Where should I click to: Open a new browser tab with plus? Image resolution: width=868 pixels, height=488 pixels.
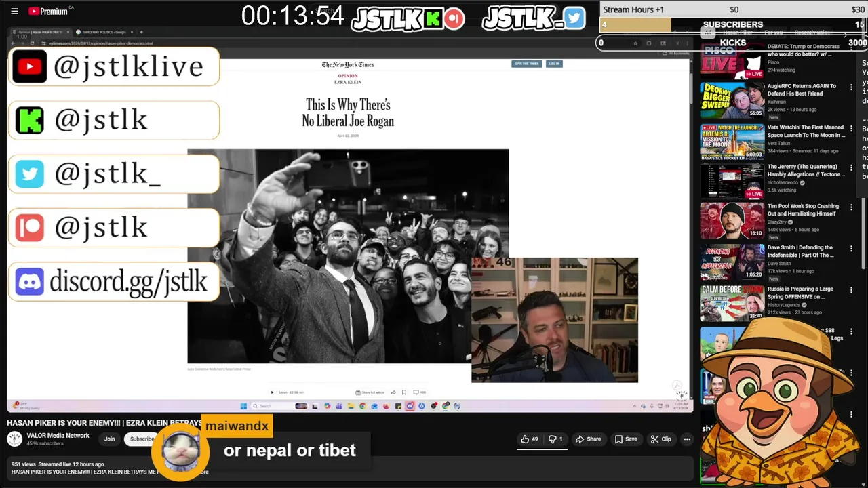coord(141,32)
